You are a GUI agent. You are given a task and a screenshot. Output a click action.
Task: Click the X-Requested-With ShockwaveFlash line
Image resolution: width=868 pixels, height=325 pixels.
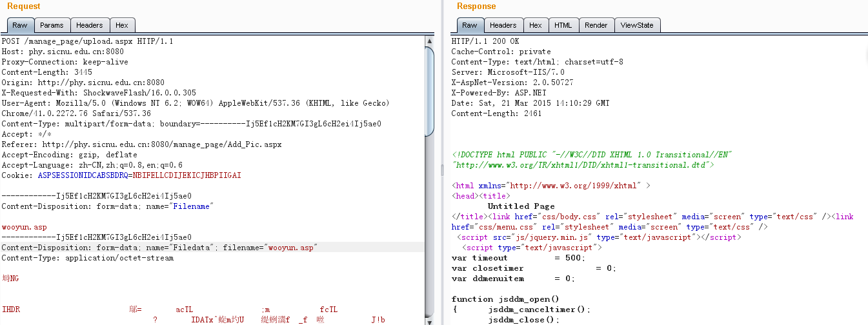(x=99, y=93)
